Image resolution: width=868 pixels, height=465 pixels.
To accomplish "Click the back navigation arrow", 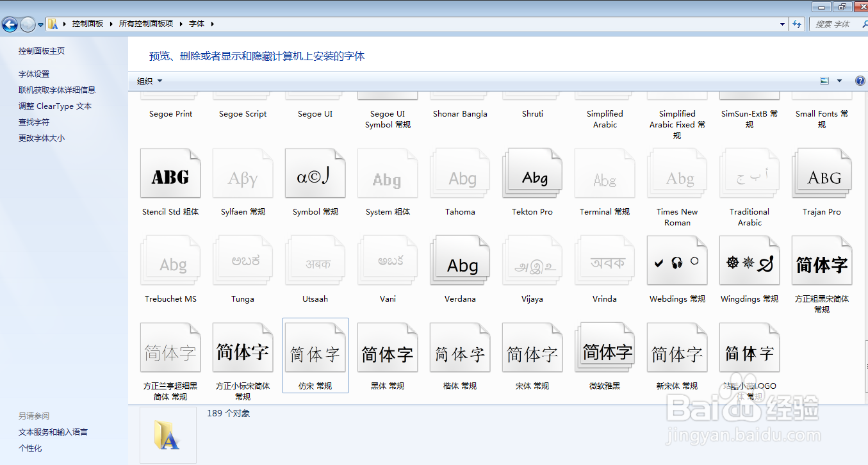I will (x=10, y=25).
